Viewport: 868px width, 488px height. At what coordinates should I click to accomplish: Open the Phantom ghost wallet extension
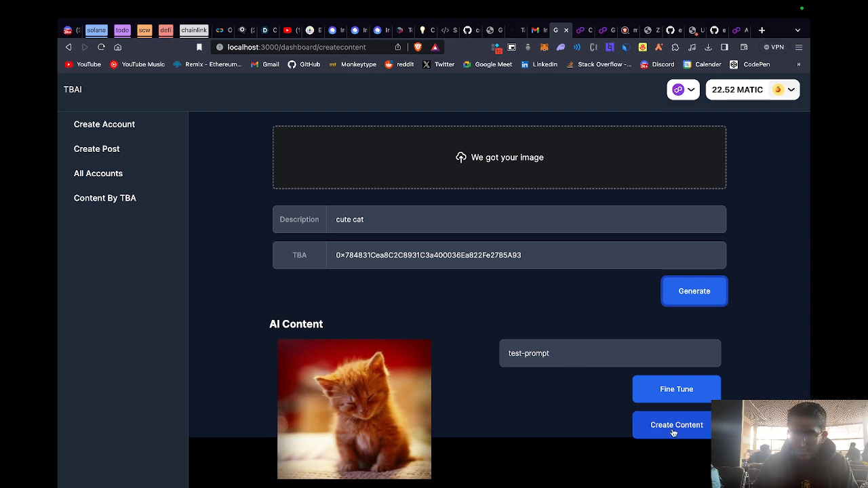tap(561, 47)
